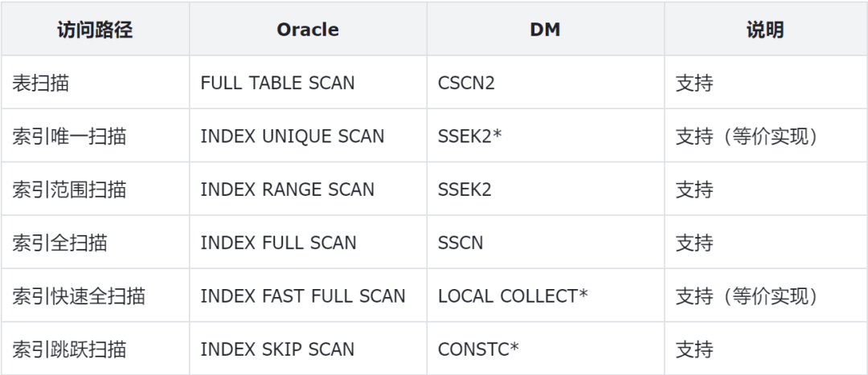Select the FULL TABLE SCAN cell
The width and height of the screenshot is (868, 375).
click(277, 83)
